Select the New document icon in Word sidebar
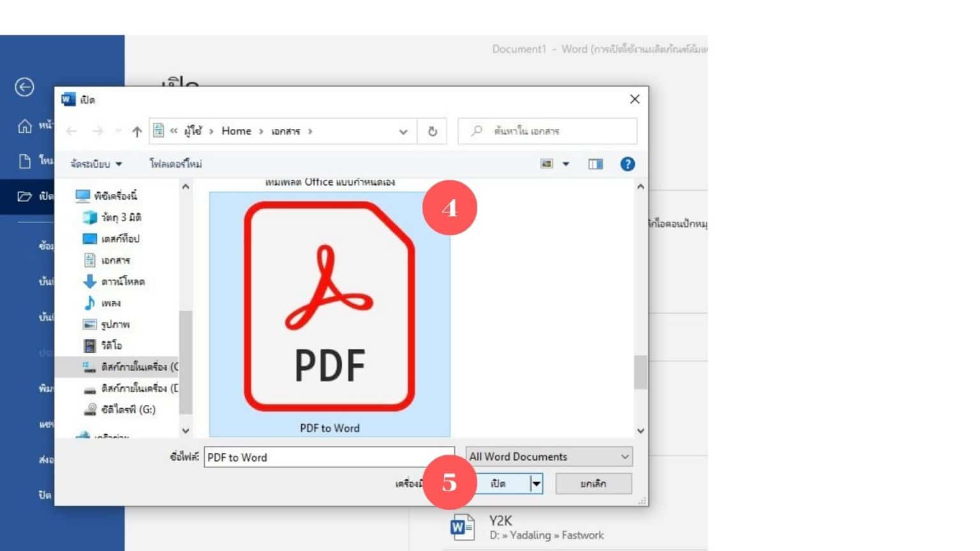This screenshot has height=551, width=980. pos(24,161)
